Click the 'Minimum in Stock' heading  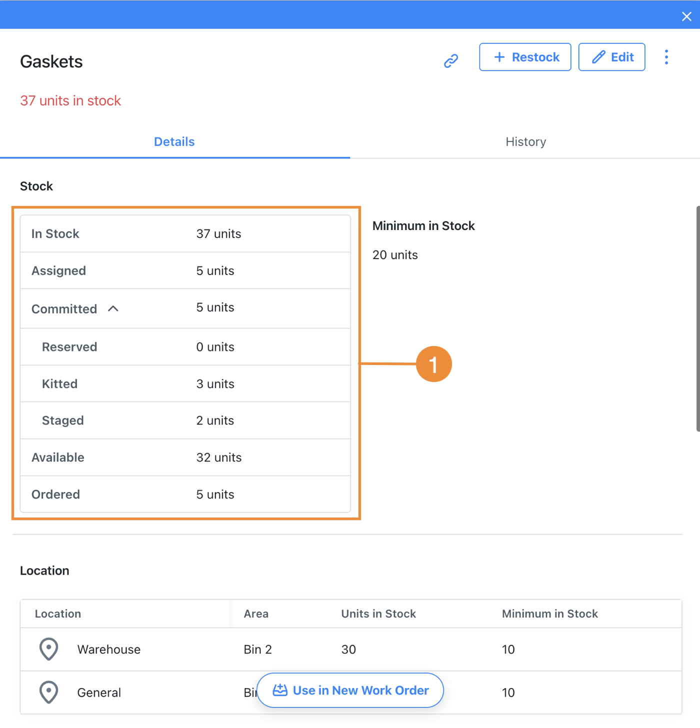click(x=423, y=225)
